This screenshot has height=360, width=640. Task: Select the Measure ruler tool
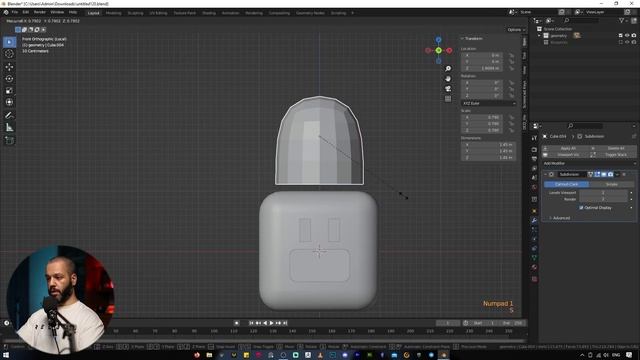(x=9, y=127)
